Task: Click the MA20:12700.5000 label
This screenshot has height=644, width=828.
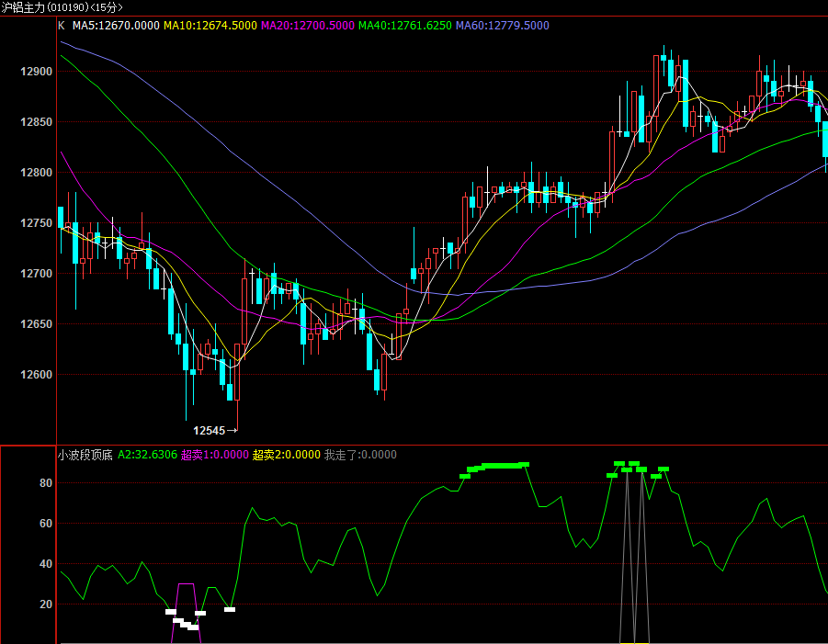Action: (x=307, y=26)
